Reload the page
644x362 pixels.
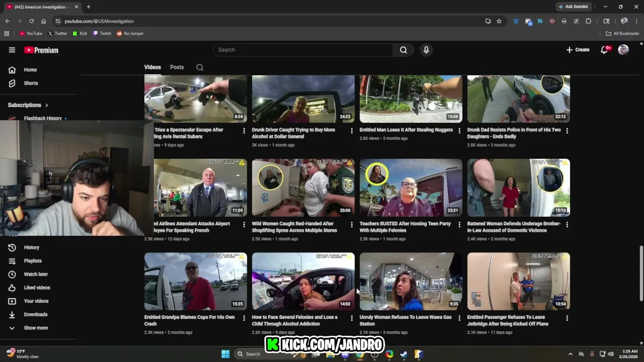click(x=31, y=21)
